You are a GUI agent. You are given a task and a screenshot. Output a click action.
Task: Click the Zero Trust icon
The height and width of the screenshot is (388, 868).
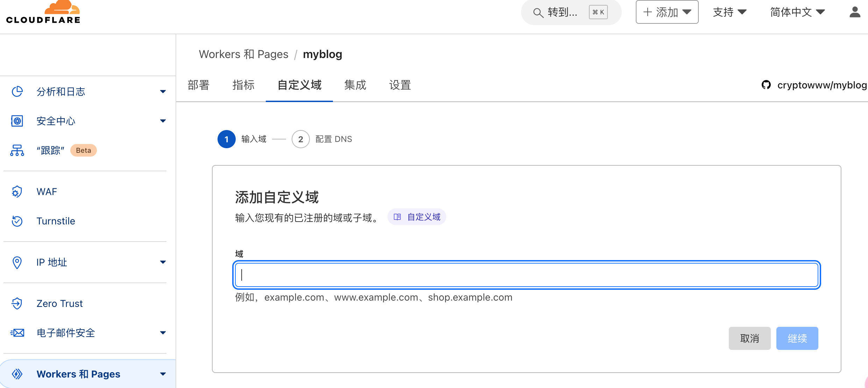pos(17,303)
